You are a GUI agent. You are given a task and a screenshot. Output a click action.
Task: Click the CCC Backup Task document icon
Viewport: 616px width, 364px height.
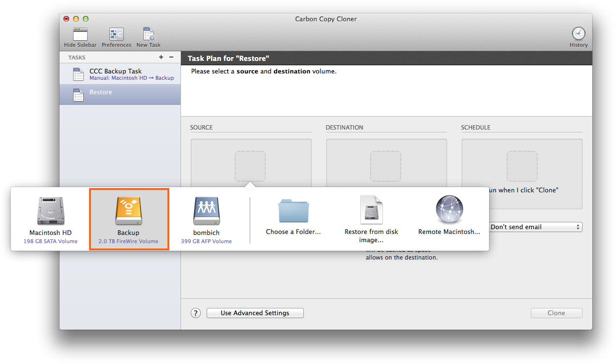pyautogui.click(x=78, y=74)
